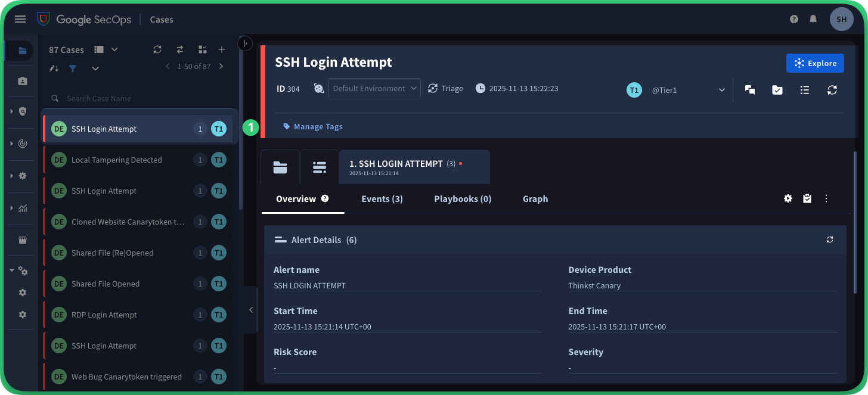Open the notifications bell
This screenshot has width=868, height=395.
[813, 19]
